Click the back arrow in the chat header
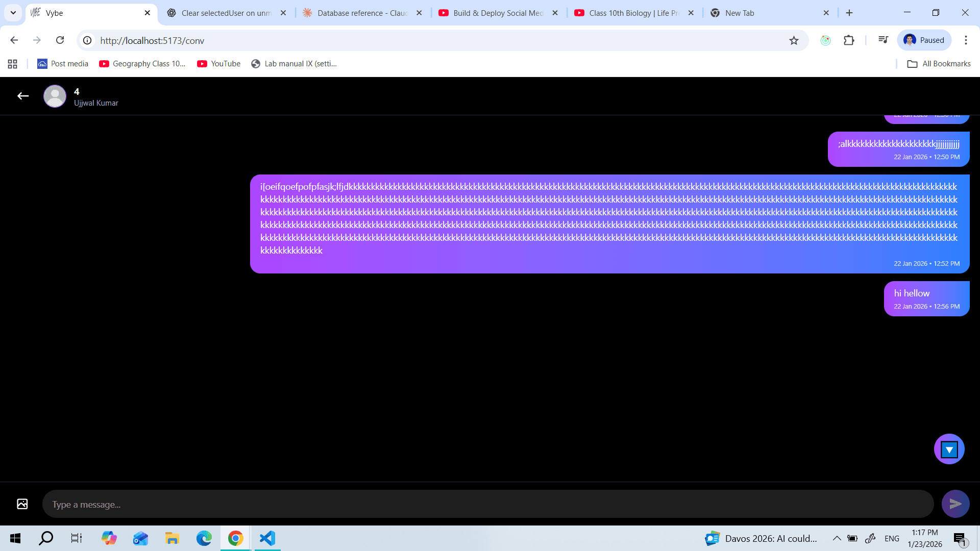Image resolution: width=980 pixels, height=551 pixels. pyautogui.click(x=22, y=96)
